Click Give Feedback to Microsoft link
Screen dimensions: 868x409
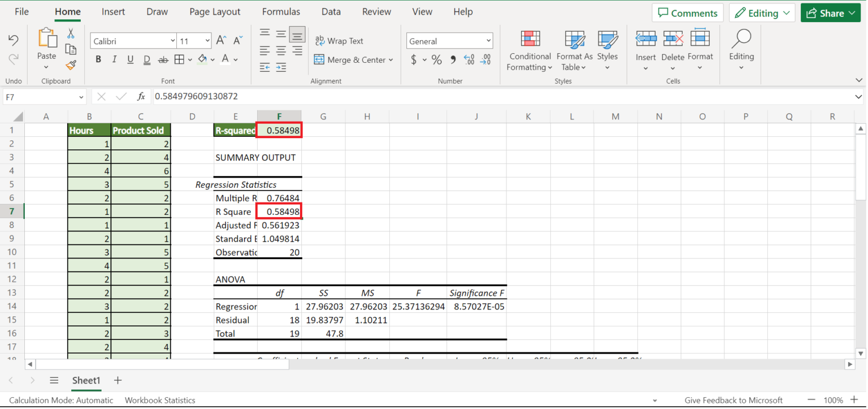click(733, 400)
